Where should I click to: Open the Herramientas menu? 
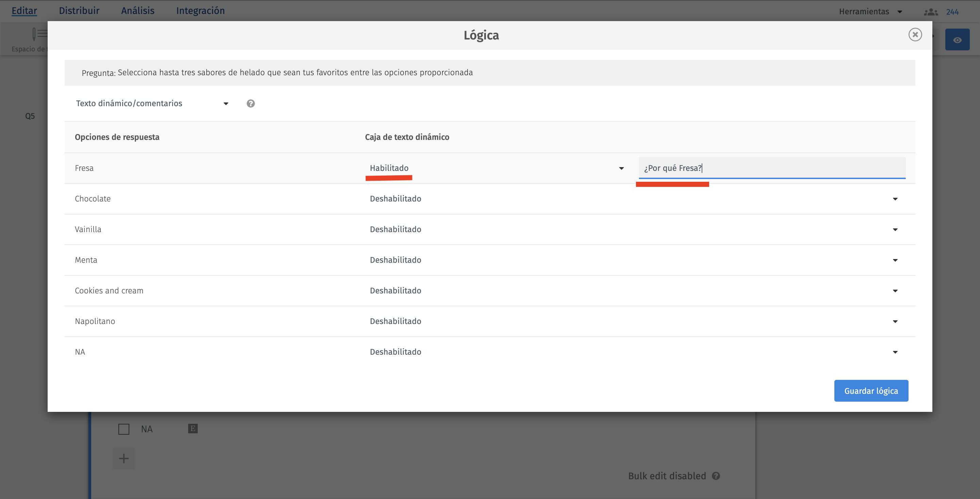tap(870, 12)
